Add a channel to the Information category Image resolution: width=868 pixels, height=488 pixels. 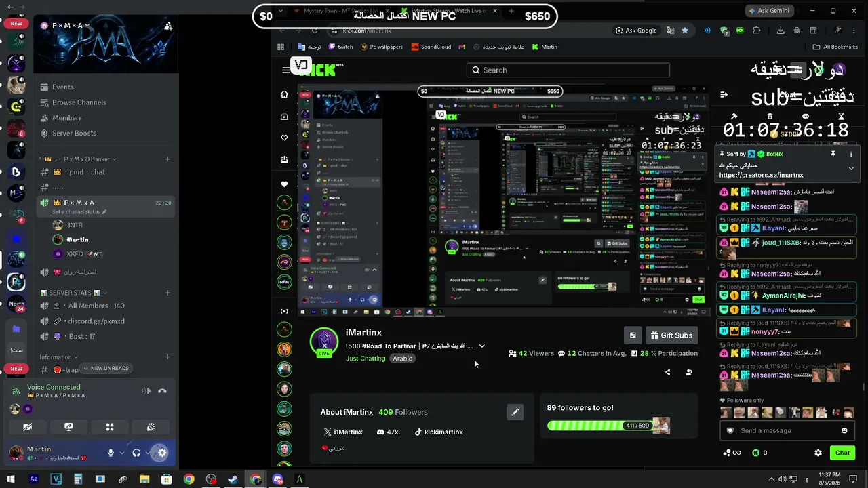click(167, 357)
